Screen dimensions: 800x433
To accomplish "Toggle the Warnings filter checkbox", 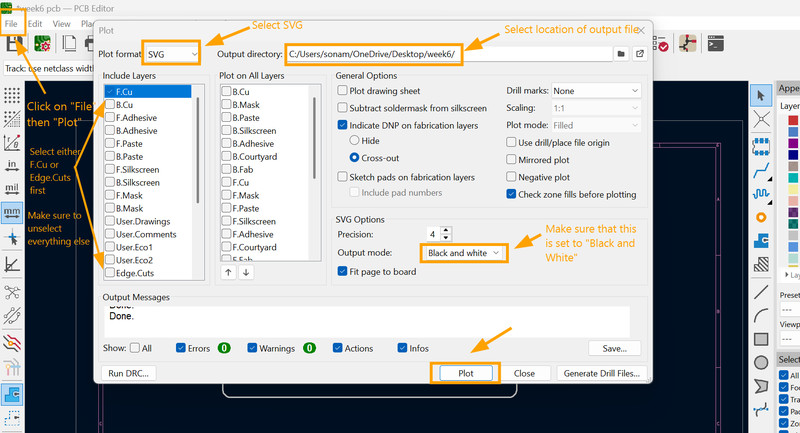I will 252,348.
